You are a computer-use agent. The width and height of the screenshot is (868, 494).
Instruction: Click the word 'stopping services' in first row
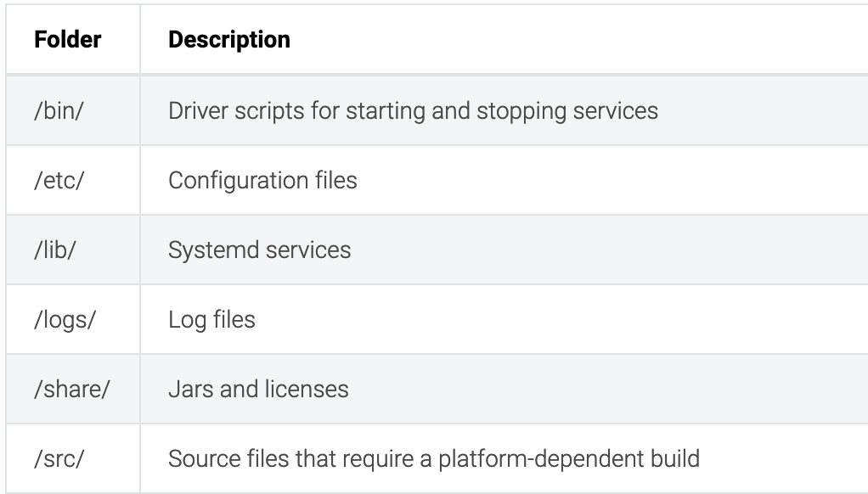click(x=567, y=110)
